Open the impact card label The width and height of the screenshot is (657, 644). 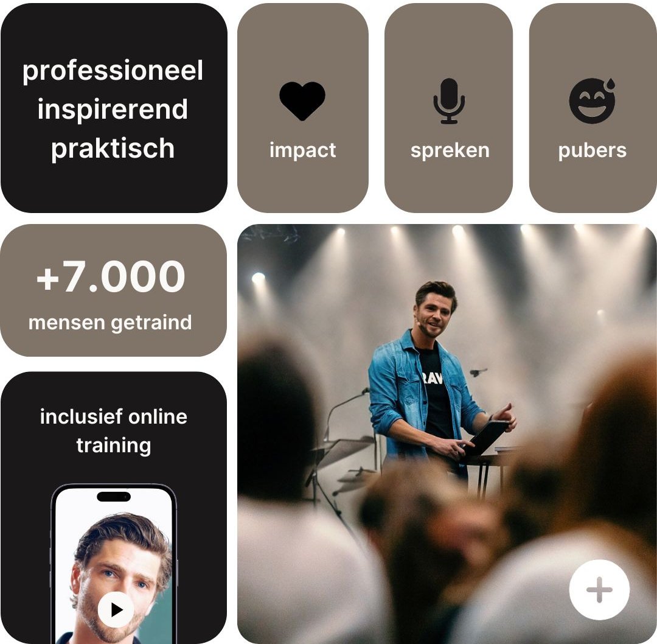point(302,150)
